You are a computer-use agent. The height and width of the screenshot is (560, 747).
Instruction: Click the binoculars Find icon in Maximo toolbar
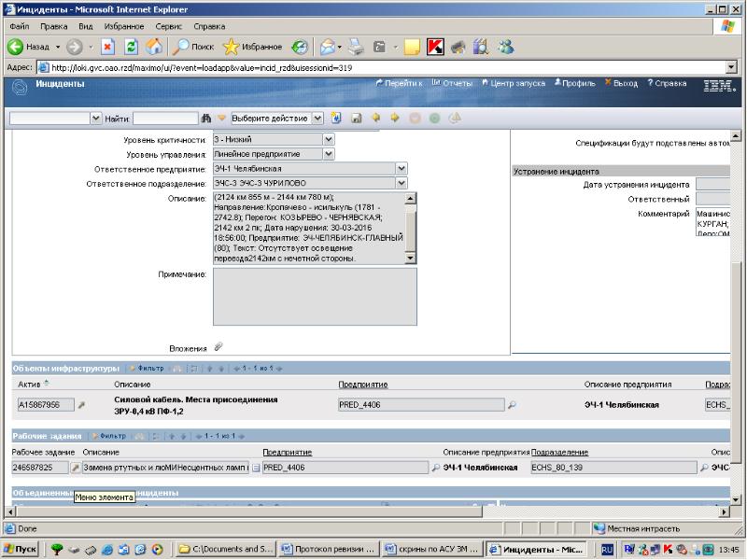tap(205, 119)
